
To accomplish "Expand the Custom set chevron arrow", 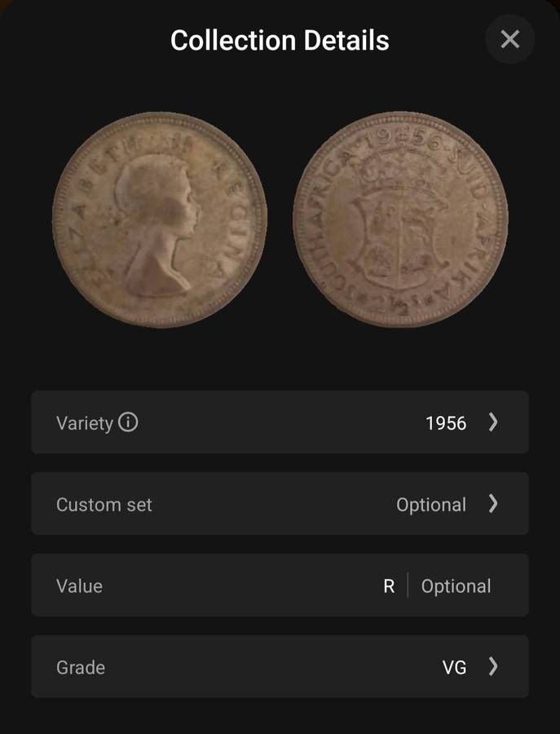I will [x=492, y=504].
